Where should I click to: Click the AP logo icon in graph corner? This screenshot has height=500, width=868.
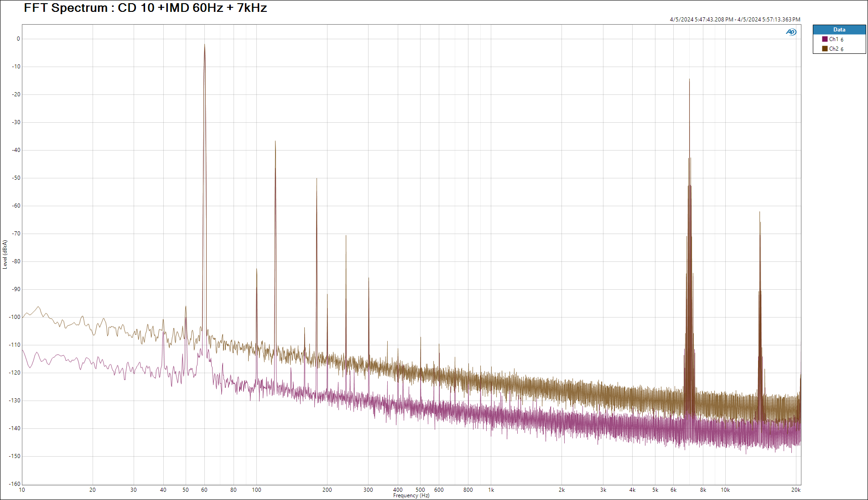click(791, 32)
